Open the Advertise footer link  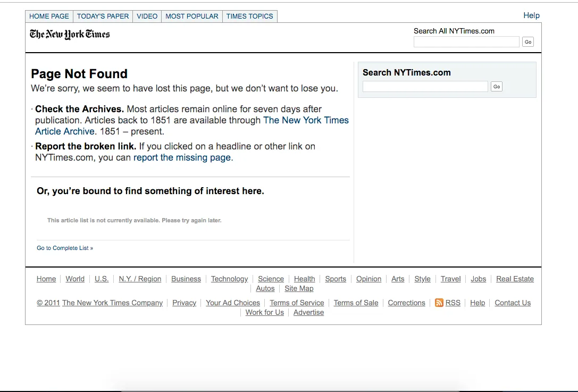tap(308, 312)
